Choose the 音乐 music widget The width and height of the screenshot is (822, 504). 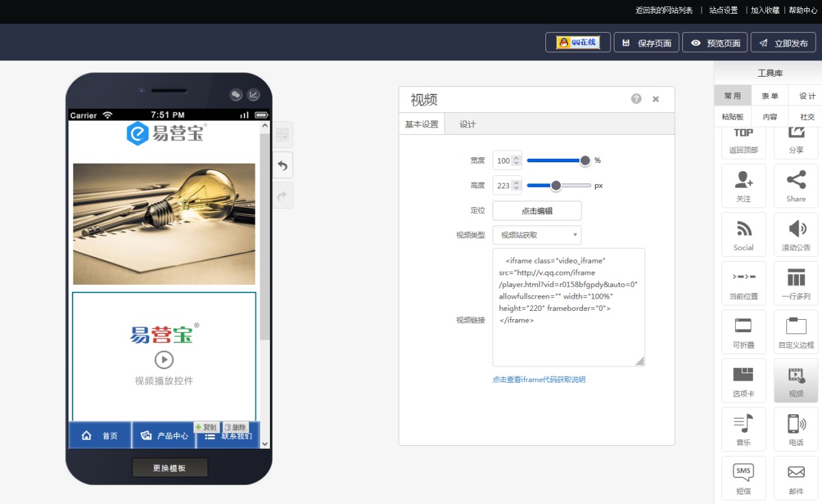pos(743,429)
